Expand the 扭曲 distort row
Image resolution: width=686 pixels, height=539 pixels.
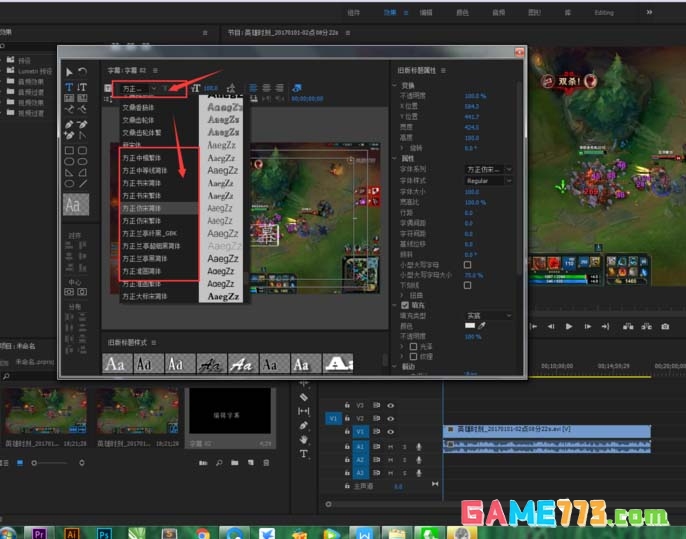click(402, 295)
